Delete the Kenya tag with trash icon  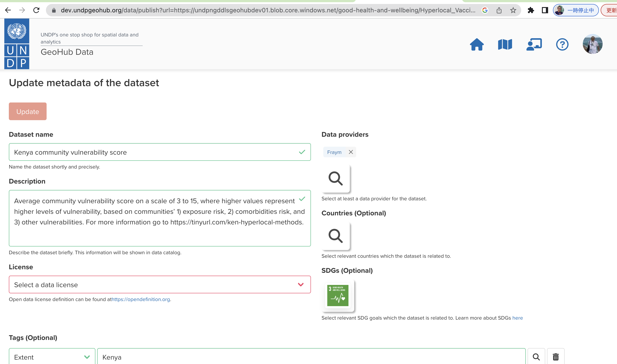[555, 357]
